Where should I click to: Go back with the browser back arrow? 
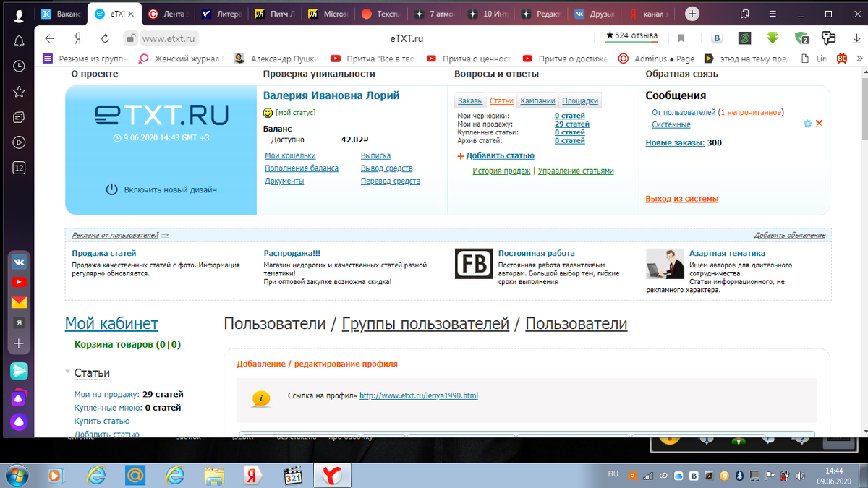tap(49, 38)
